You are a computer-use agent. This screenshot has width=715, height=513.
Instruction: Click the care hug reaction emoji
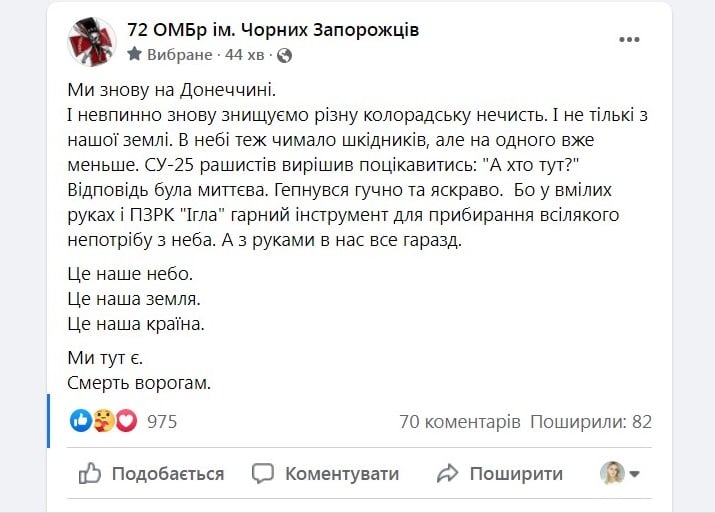point(103,421)
